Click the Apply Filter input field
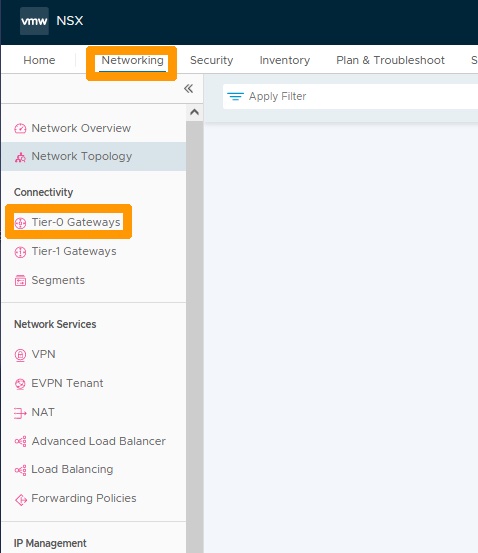Image resolution: width=478 pixels, height=553 pixels. click(350, 96)
